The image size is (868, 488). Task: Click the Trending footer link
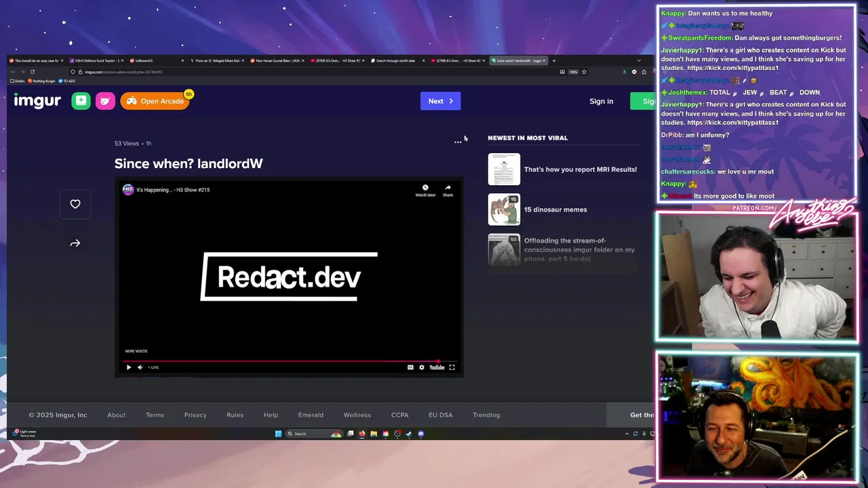click(486, 415)
